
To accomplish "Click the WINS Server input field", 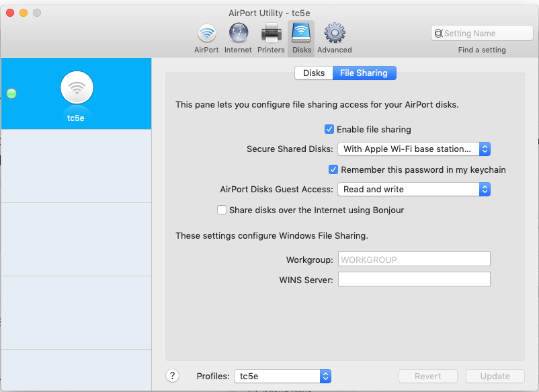I will (x=414, y=279).
